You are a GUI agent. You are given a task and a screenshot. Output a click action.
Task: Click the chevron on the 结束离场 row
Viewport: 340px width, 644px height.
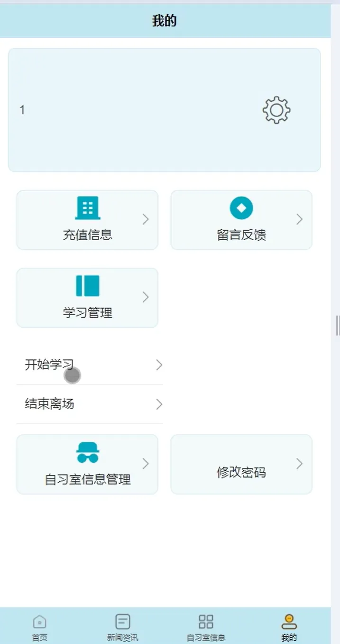point(159,404)
